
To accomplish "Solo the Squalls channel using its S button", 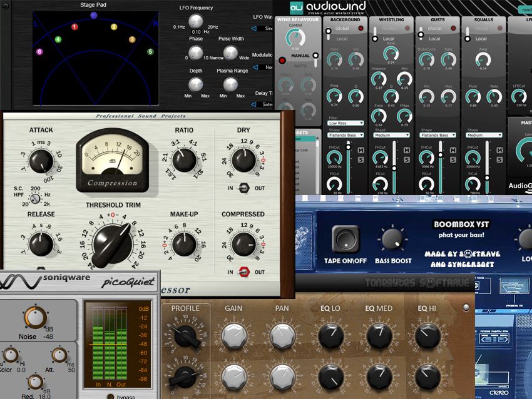I will point(499,159).
